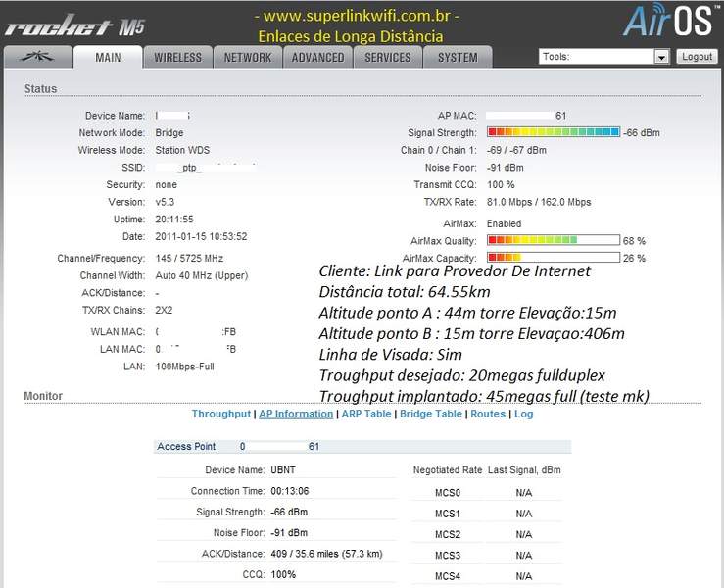
Task: Select the -66 dBm signal value
Action: pyautogui.click(x=642, y=132)
